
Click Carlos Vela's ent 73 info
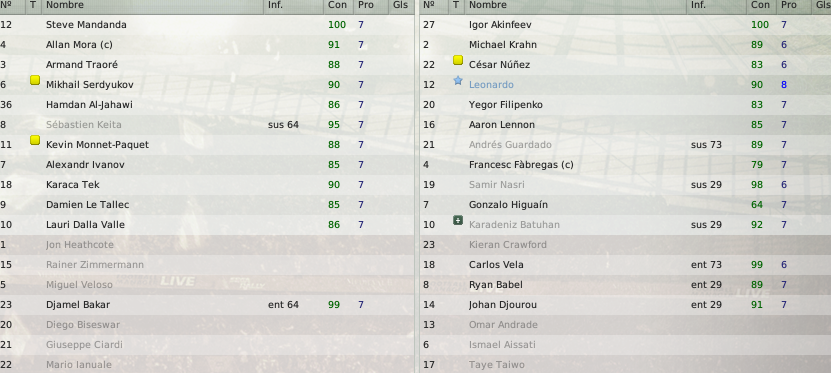coord(706,264)
